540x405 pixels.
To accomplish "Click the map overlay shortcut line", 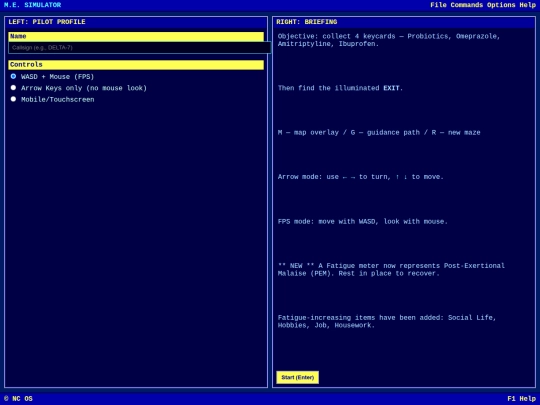I will [x=379, y=133].
